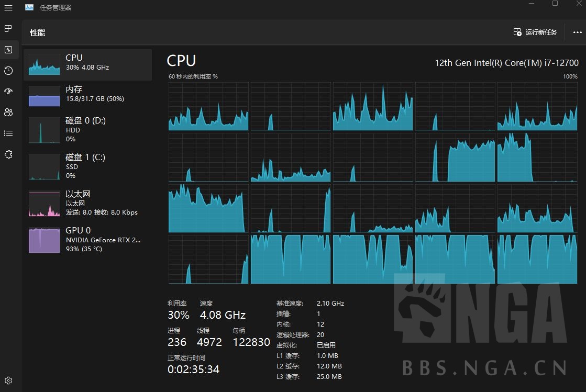Click the first logical processor graph

208,106
